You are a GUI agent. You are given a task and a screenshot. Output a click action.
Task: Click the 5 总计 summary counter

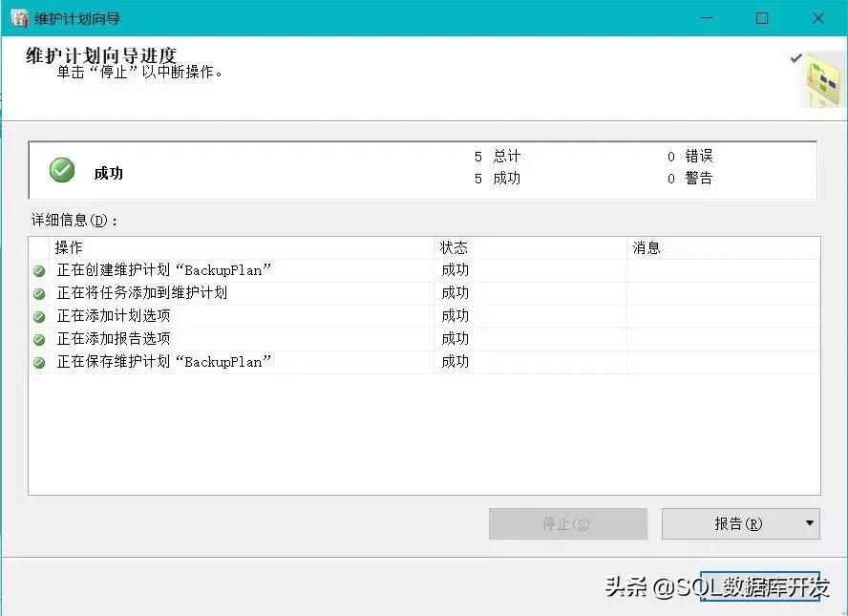[x=496, y=156]
